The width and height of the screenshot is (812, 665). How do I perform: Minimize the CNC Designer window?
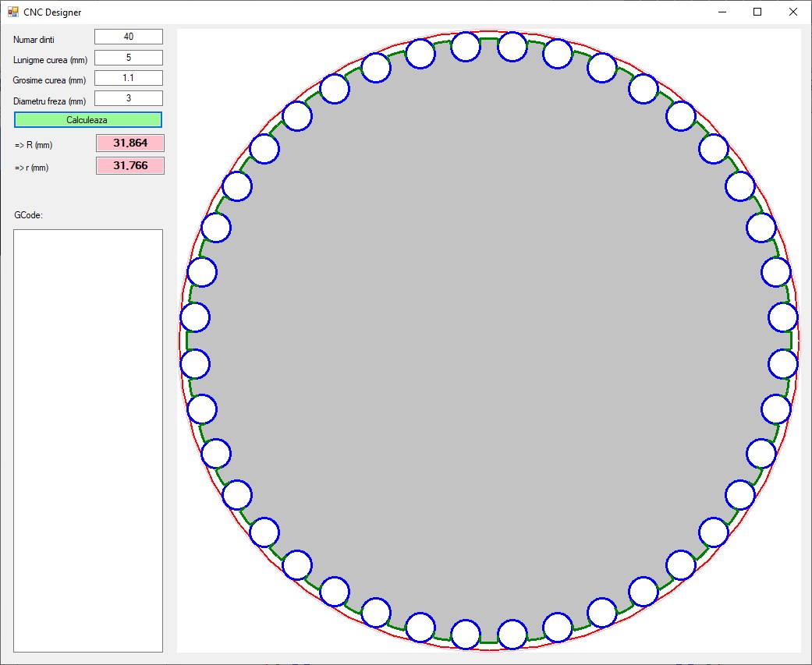722,12
